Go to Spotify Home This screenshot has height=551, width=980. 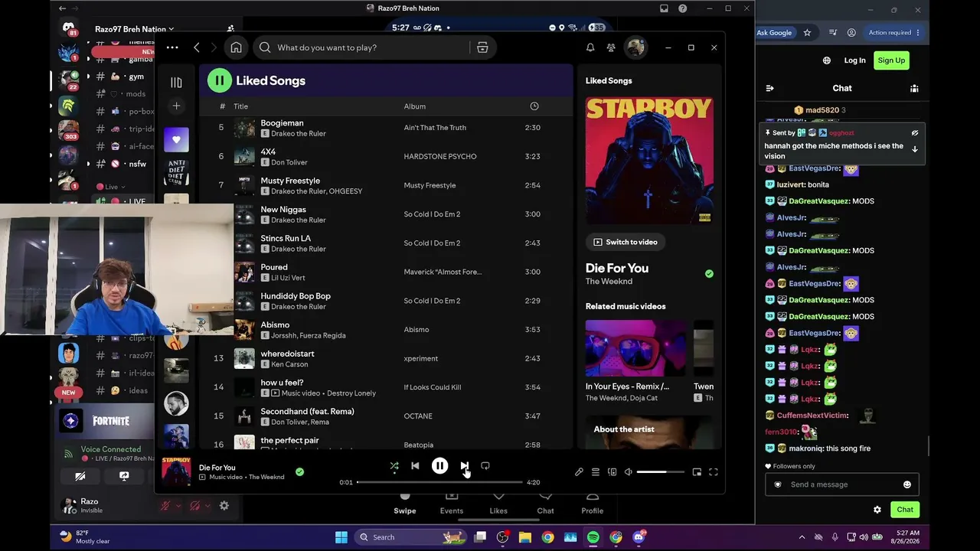pyautogui.click(x=236, y=47)
